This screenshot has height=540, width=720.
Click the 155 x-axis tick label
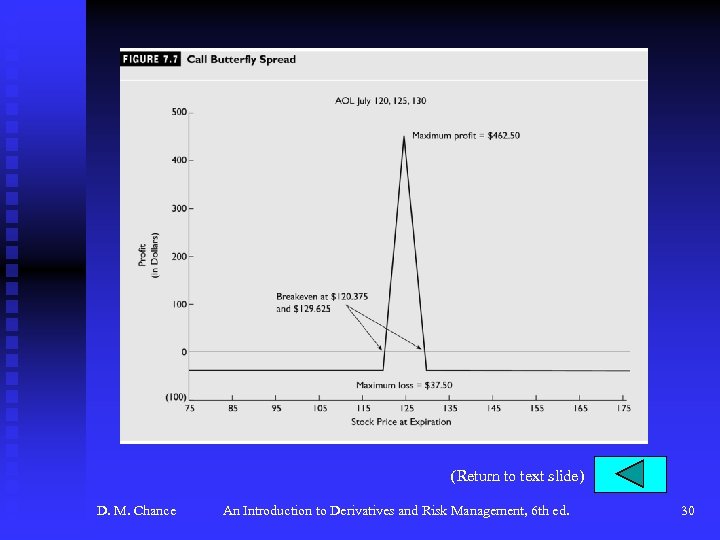tap(537, 408)
